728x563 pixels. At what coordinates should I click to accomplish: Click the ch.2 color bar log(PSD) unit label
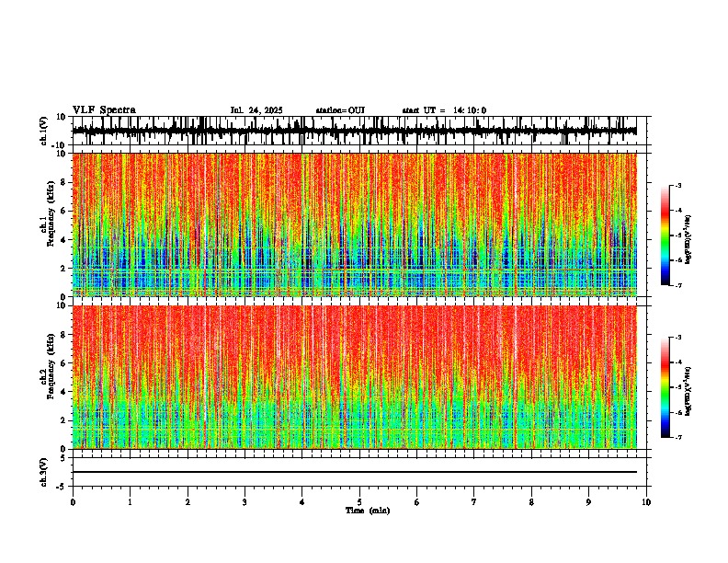click(688, 392)
